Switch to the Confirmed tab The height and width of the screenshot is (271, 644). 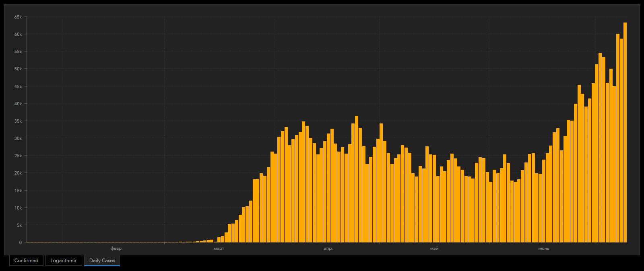pyautogui.click(x=26, y=261)
